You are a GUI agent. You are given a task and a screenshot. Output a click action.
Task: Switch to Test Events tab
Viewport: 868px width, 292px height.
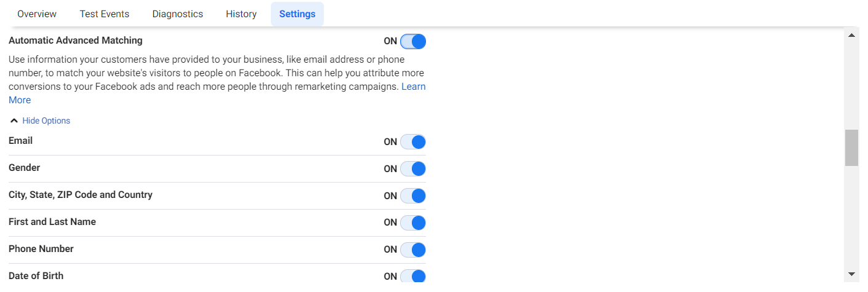(x=105, y=14)
